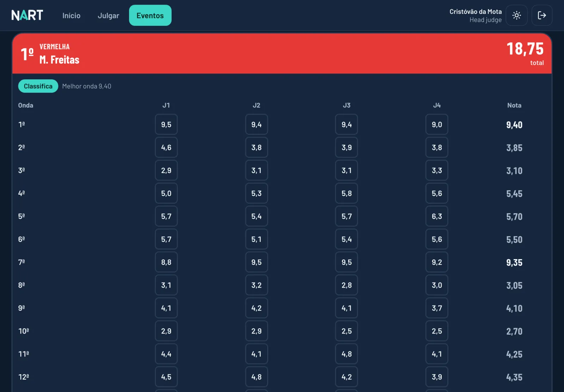Toggle the light/dark theme sun icon
The image size is (564, 392).
click(516, 15)
